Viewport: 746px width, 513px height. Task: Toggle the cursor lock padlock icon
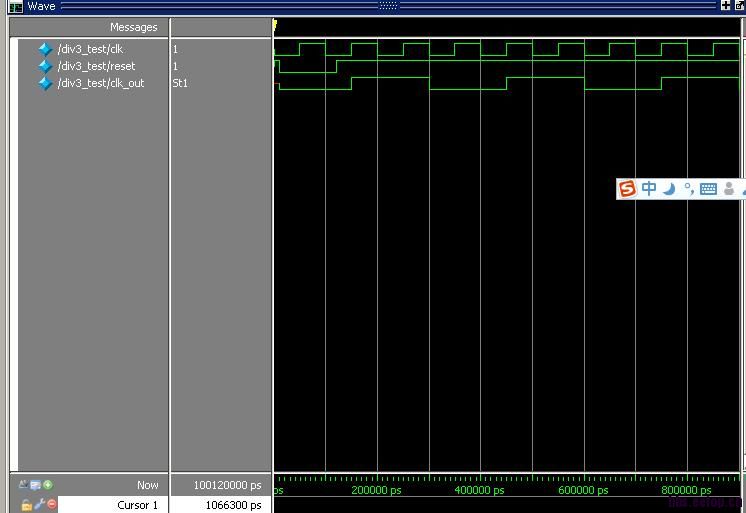coord(26,505)
